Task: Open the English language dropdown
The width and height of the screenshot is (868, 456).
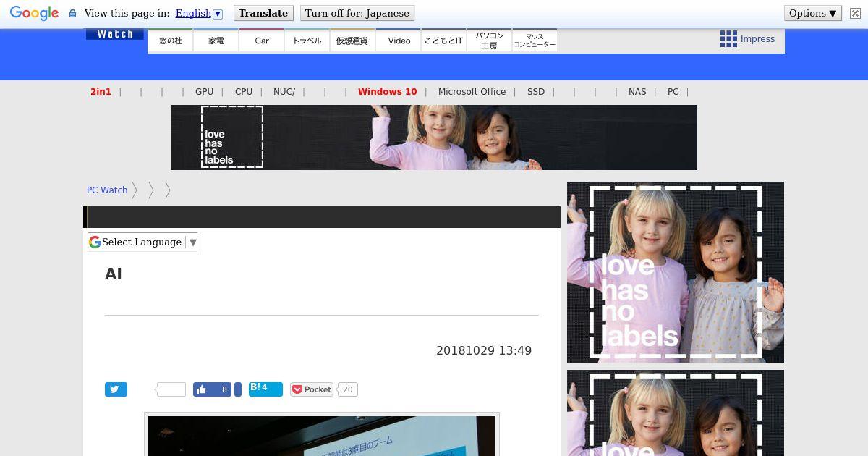Action: click(199, 13)
